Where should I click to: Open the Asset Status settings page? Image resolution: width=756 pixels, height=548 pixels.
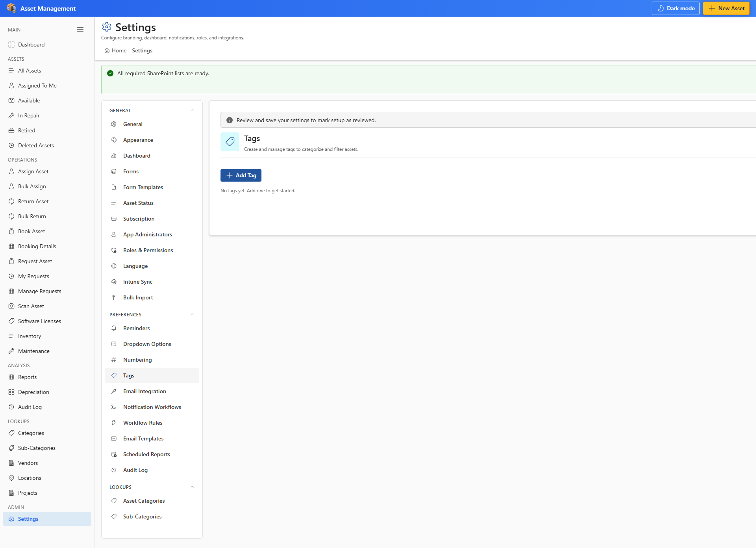tap(152, 203)
